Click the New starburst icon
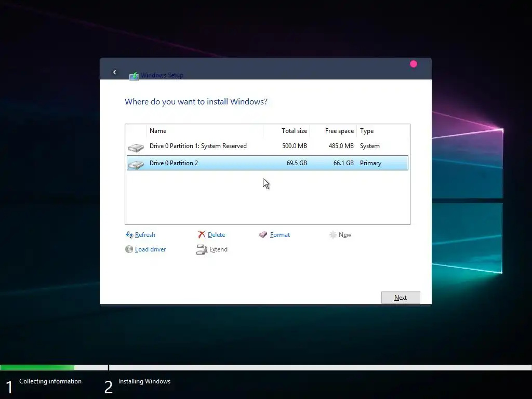532x399 pixels. tap(333, 234)
